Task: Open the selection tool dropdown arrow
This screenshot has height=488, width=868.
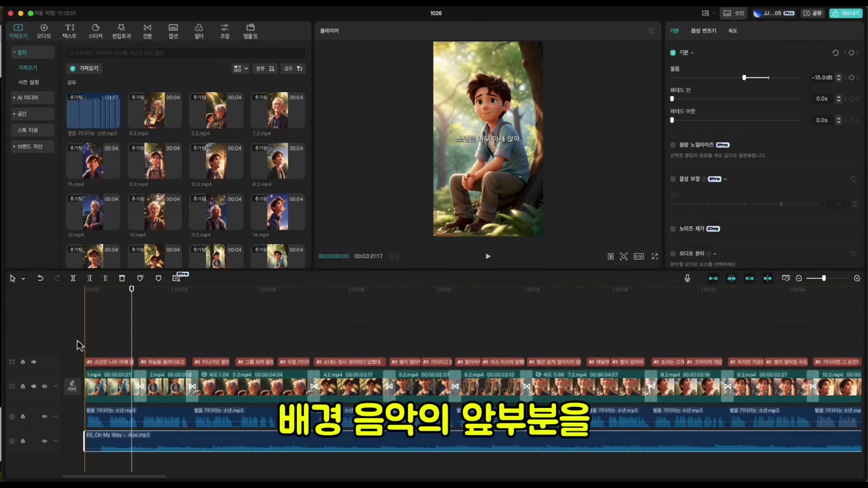Action: 23,279
